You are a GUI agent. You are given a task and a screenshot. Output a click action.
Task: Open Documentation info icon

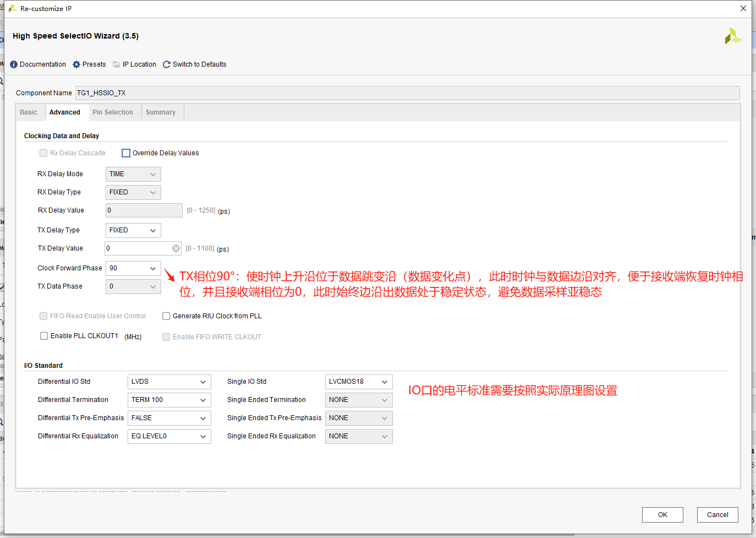[x=14, y=64]
